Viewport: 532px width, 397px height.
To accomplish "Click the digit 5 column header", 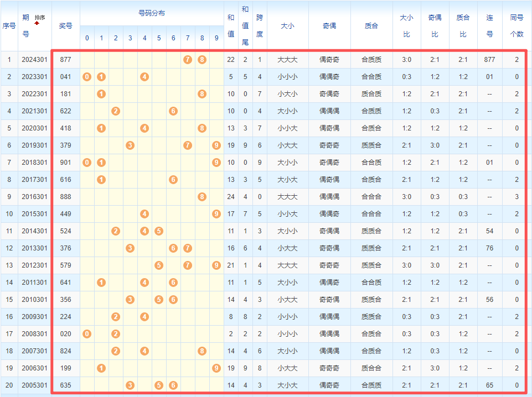I will tap(159, 38).
